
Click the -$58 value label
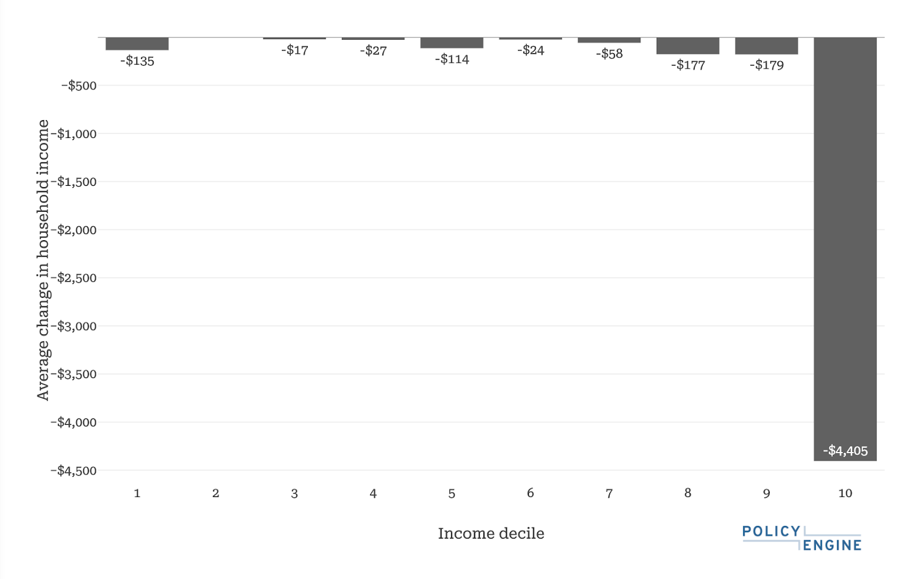point(609,54)
